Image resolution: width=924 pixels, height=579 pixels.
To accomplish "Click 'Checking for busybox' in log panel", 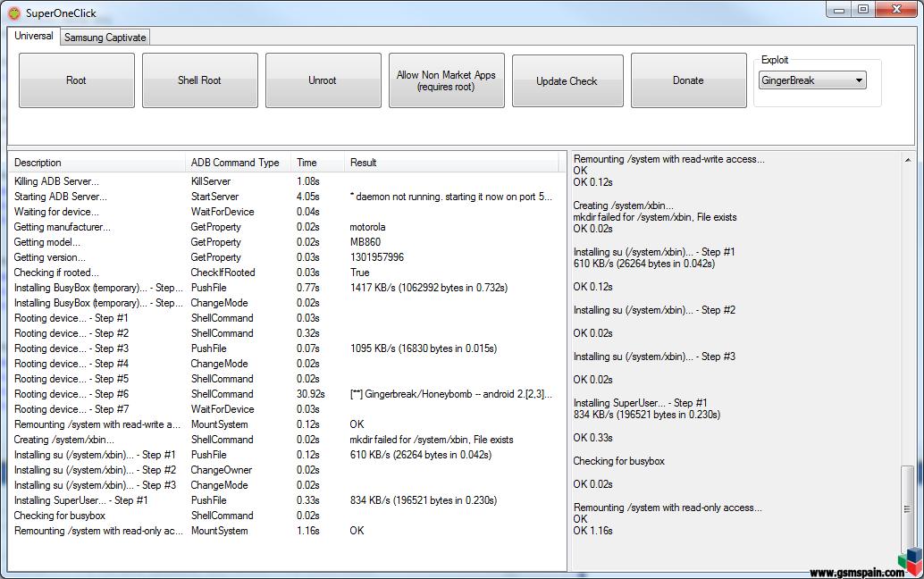I will (x=618, y=461).
